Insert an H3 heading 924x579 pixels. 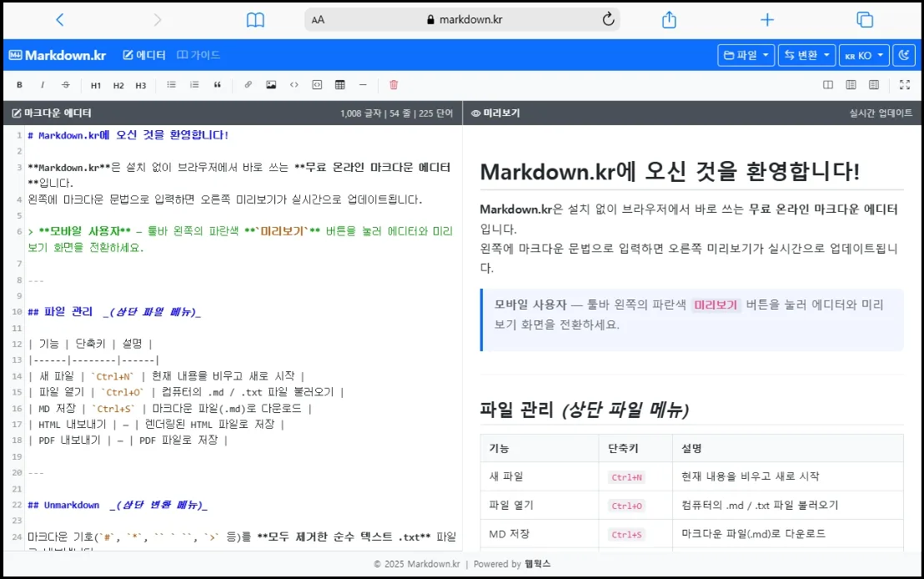click(141, 85)
